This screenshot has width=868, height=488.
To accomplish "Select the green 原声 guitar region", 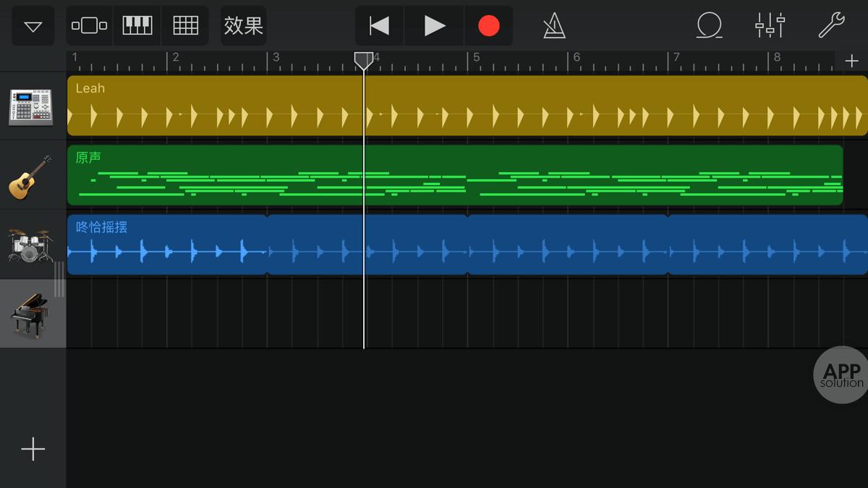I will [455, 175].
